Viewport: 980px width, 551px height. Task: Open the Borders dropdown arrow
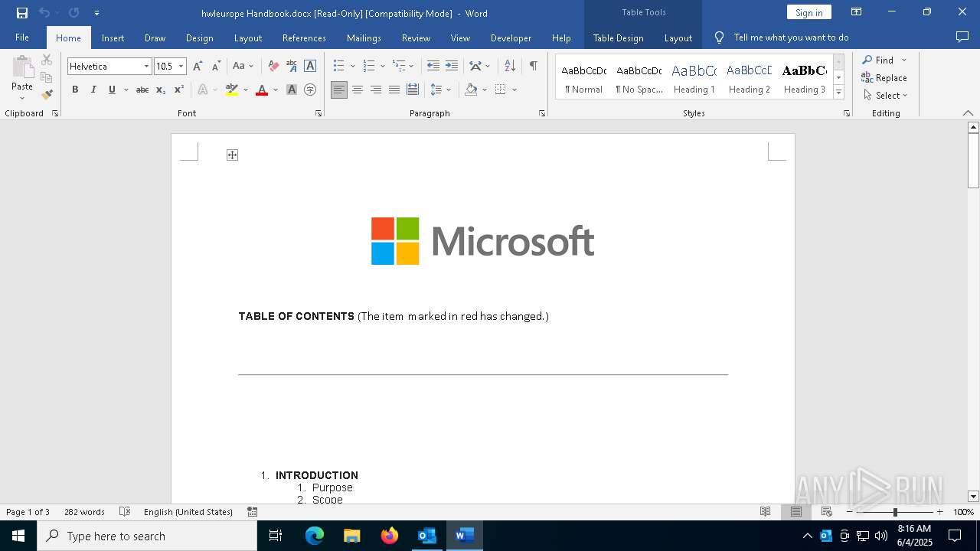point(514,90)
